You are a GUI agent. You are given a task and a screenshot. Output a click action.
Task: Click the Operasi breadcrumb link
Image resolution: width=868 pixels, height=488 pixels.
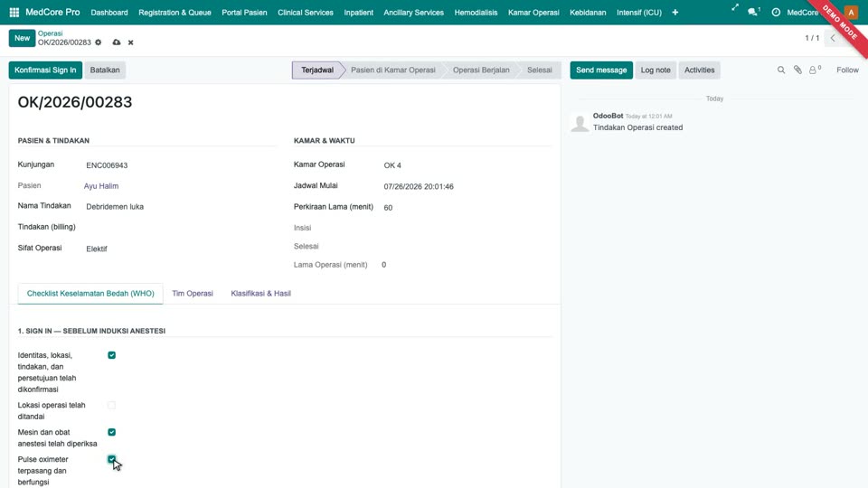pyautogui.click(x=51, y=33)
